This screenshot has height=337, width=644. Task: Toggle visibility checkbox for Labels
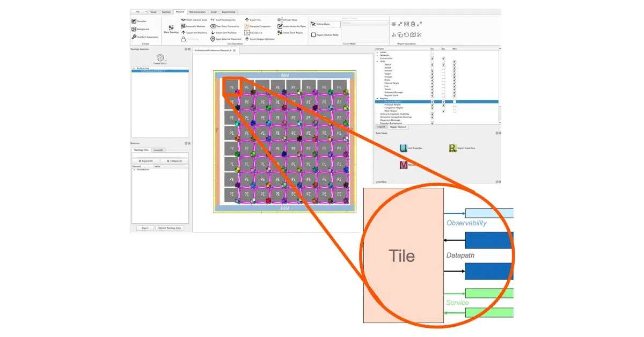click(x=433, y=52)
